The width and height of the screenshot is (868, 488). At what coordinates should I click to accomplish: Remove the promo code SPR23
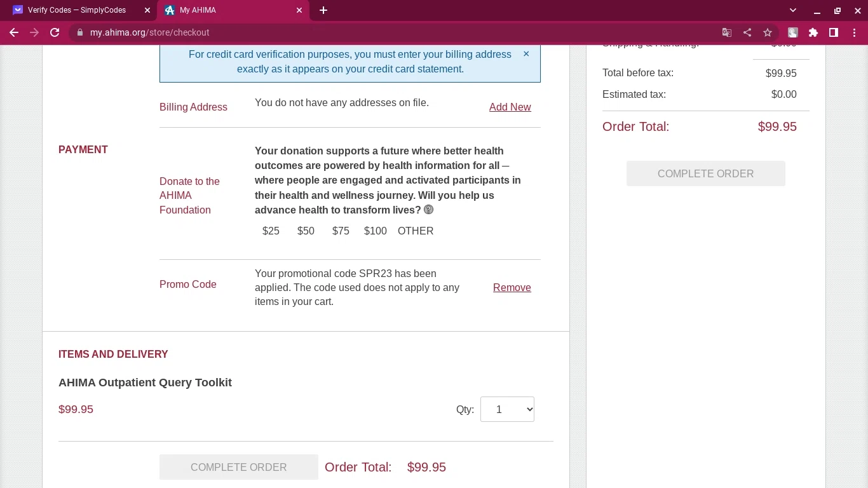coord(512,287)
